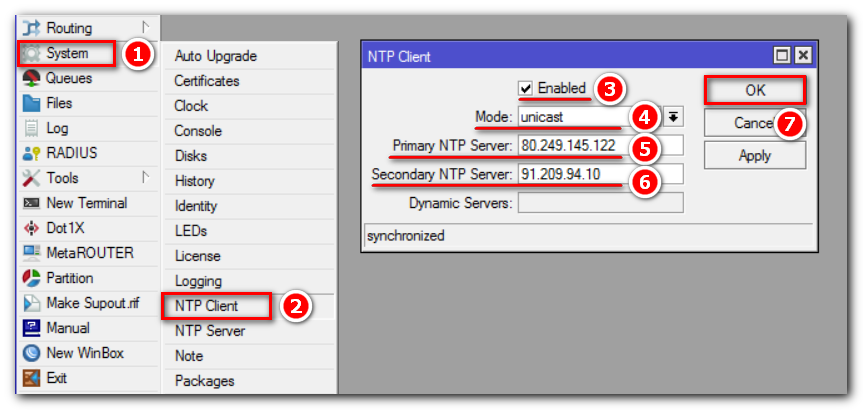Click the RADIUS users icon
863x410 pixels.
(x=31, y=153)
